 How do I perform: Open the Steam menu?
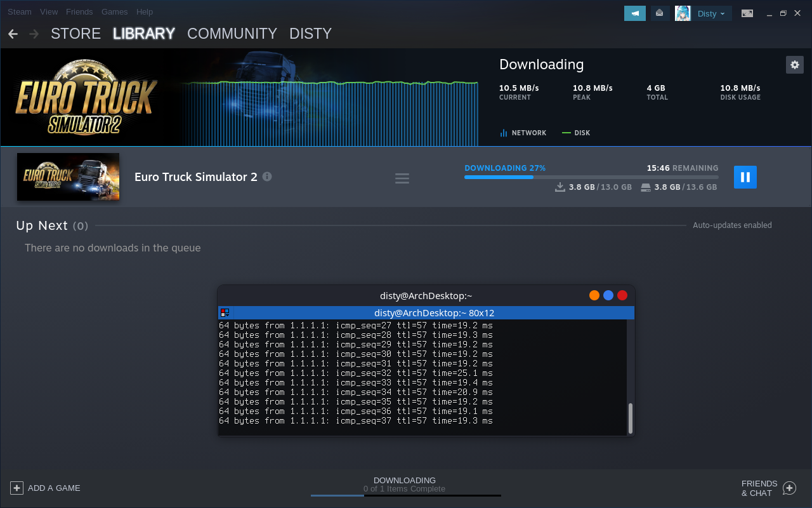point(20,12)
